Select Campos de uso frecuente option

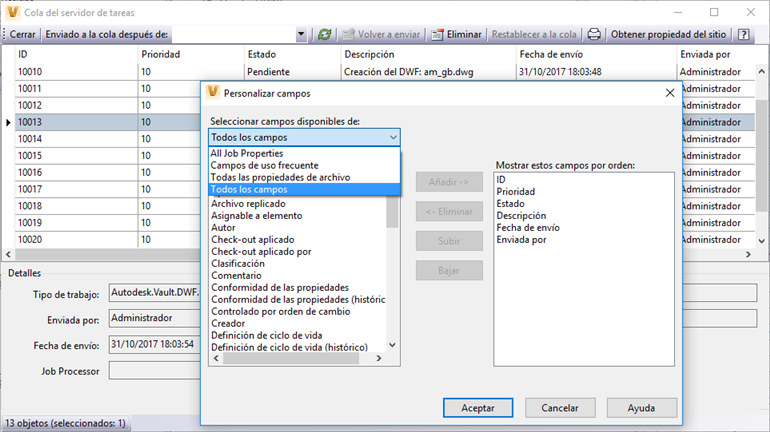click(x=304, y=165)
